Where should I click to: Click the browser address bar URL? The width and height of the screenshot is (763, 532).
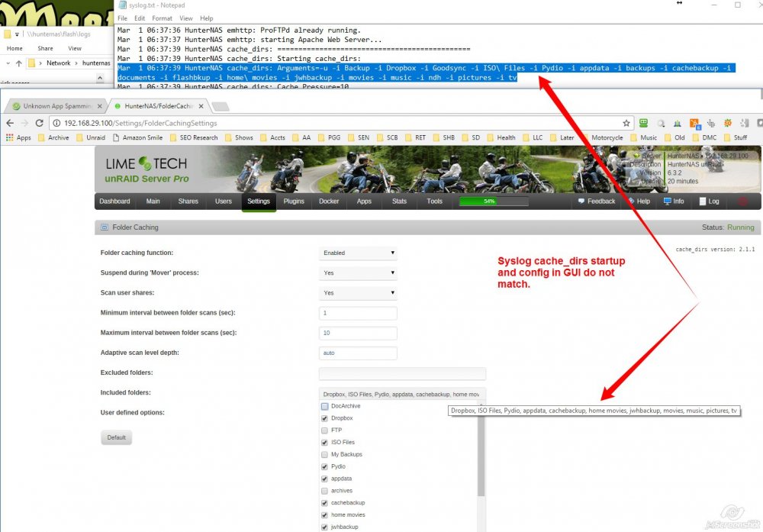tap(140, 123)
